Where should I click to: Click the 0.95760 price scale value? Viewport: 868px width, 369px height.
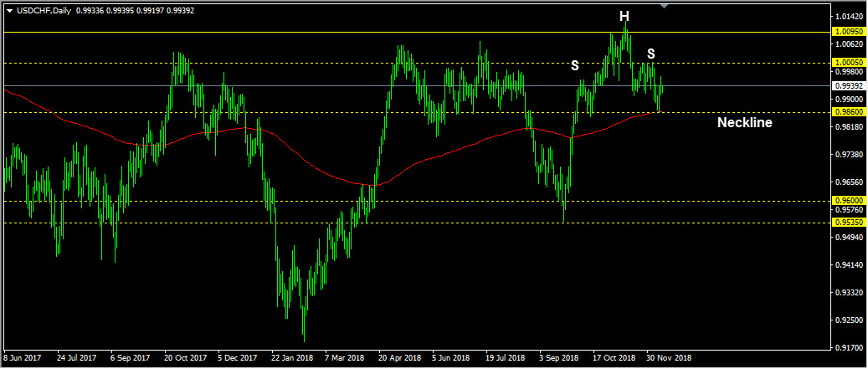pos(850,210)
